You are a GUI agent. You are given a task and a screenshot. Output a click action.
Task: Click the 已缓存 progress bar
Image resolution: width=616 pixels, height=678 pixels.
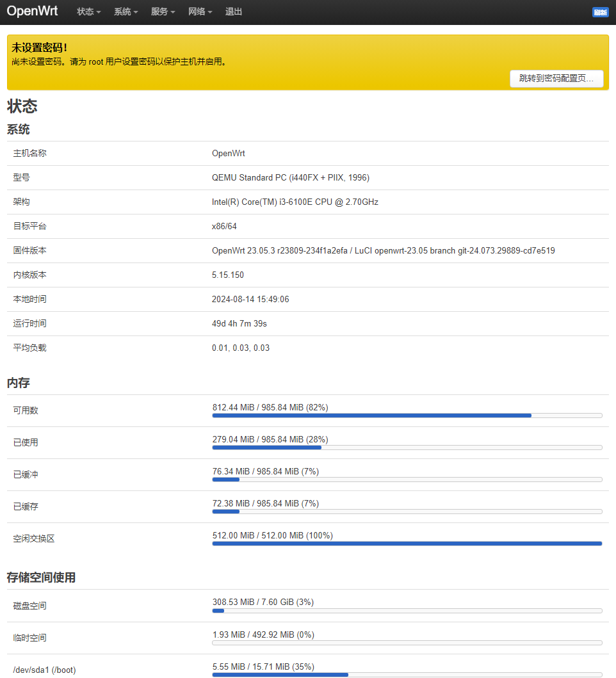(407, 512)
